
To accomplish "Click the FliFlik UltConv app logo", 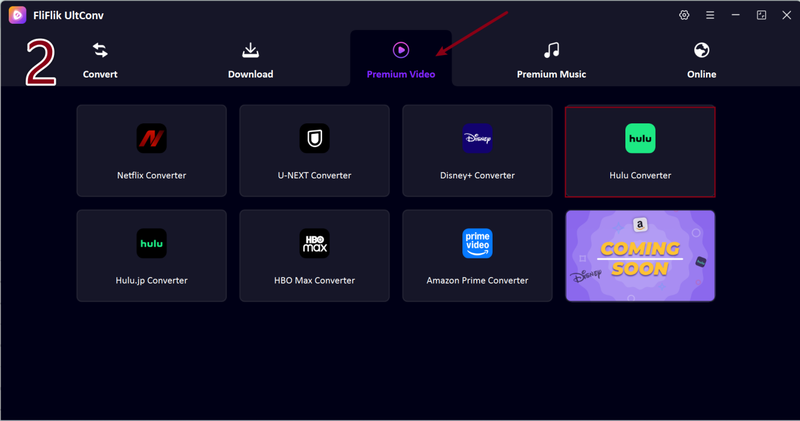I will (x=17, y=15).
